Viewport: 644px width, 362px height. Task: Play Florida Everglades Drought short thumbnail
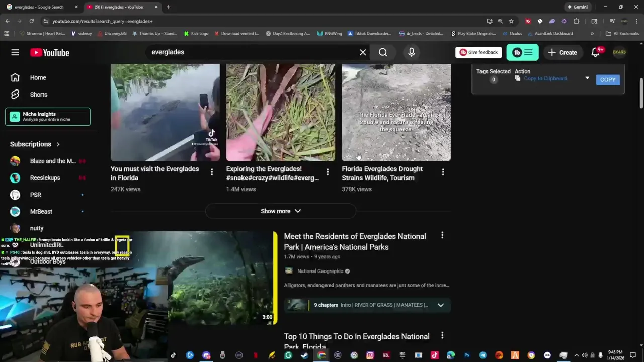[396, 112]
